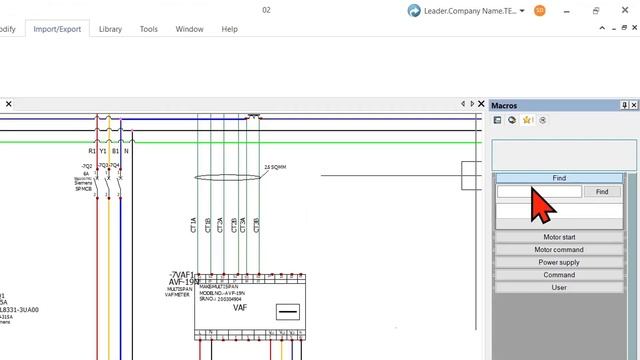Open the Import/Export tab

tap(57, 29)
